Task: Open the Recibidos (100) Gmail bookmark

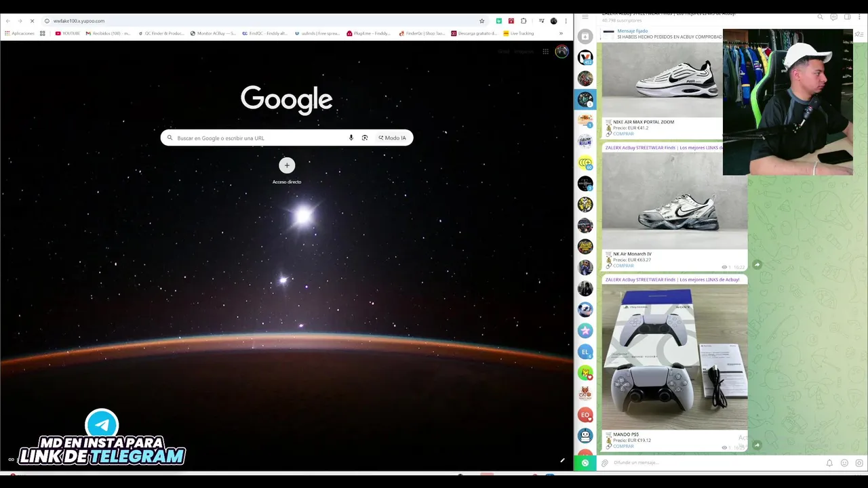Action: [x=108, y=33]
